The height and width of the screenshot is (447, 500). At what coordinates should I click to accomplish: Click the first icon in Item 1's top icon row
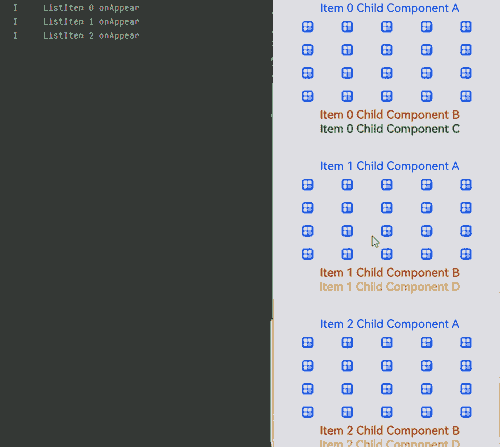307,185
